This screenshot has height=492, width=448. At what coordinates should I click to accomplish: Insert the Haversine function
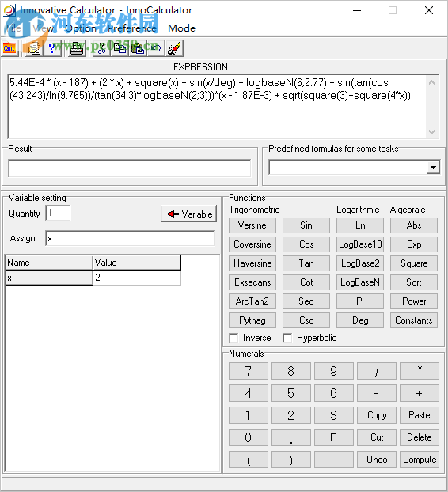click(x=252, y=263)
